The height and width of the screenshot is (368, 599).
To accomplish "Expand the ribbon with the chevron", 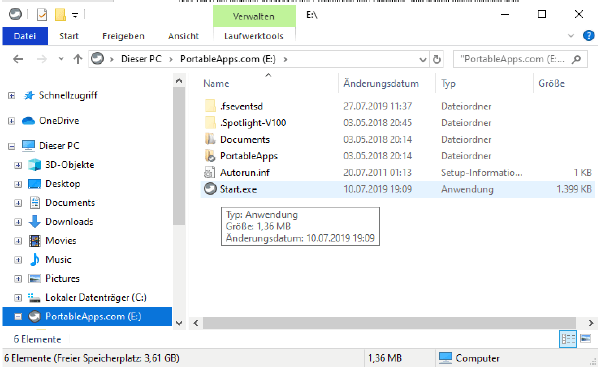I will 571,36.
